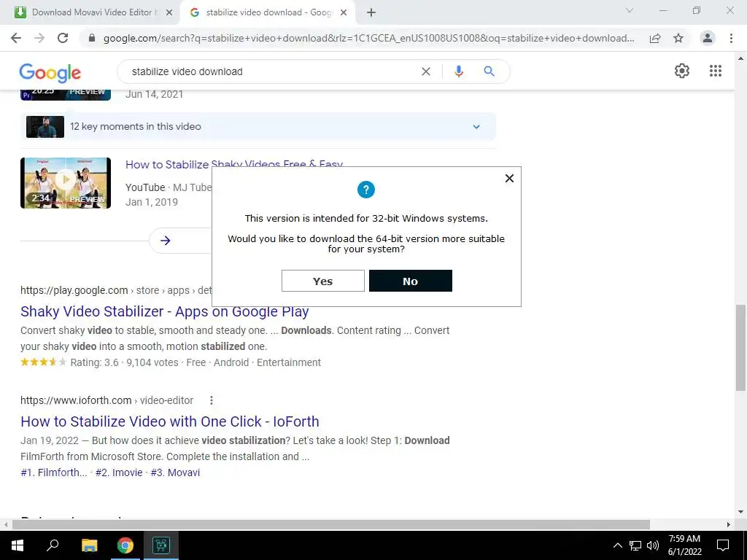Image resolution: width=747 pixels, height=560 pixels.
Task: Click the Google search input field
Action: pyautogui.click(x=271, y=71)
